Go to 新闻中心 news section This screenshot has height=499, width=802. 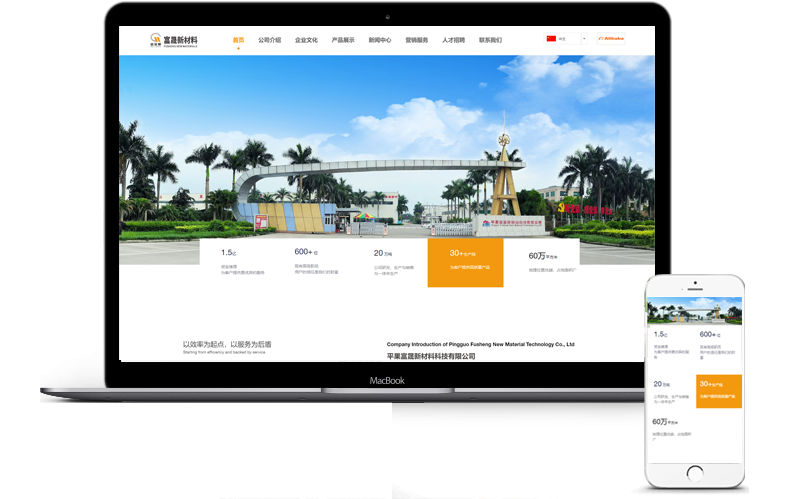tap(380, 40)
